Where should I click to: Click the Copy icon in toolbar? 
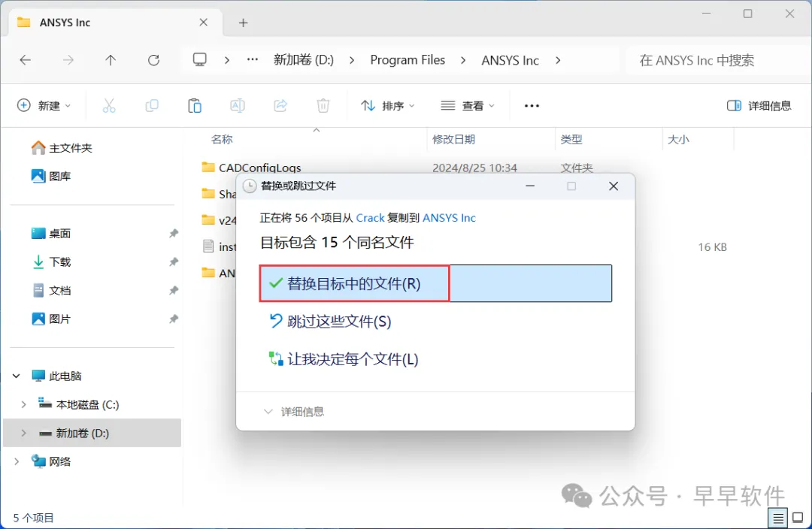pos(152,106)
